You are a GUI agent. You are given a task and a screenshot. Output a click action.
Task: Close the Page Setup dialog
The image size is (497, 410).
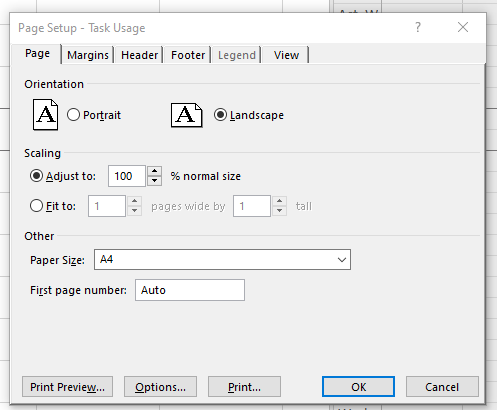[463, 27]
